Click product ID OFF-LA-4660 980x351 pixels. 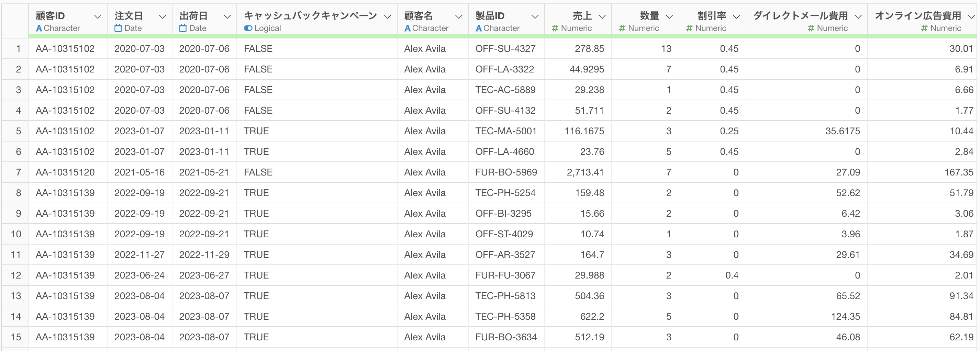(504, 152)
